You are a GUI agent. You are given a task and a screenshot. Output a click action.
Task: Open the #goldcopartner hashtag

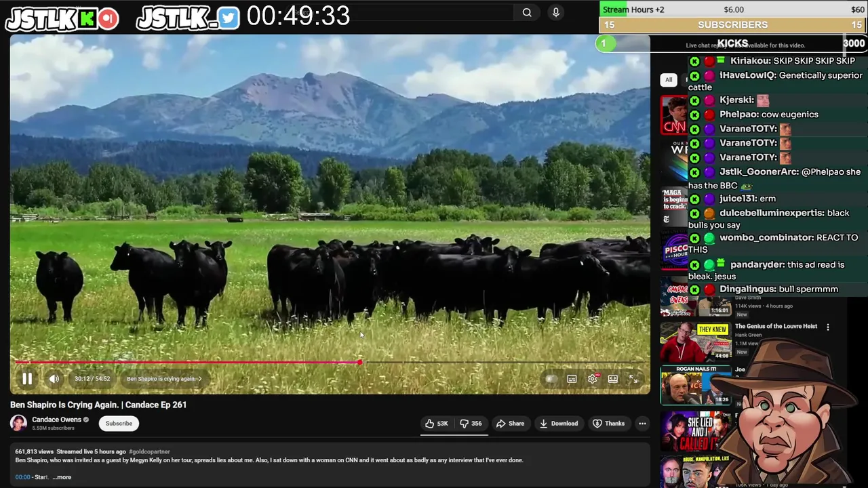click(x=149, y=451)
